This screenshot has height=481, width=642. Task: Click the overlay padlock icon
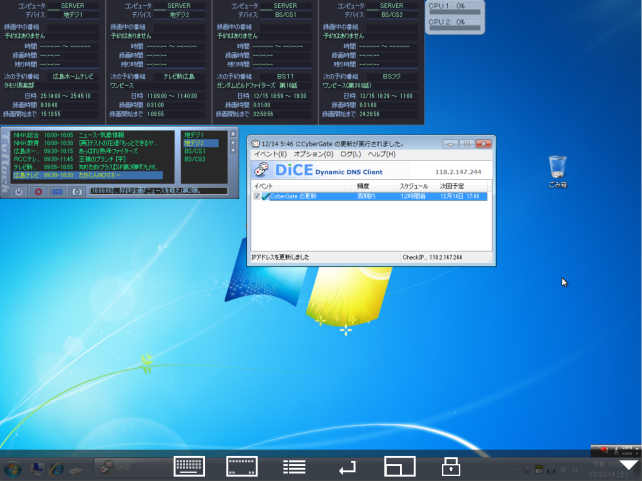(x=451, y=466)
